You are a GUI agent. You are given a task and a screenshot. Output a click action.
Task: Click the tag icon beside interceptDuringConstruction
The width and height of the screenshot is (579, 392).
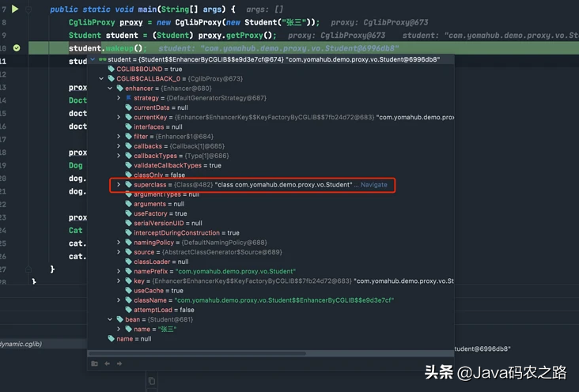(128, 232)
